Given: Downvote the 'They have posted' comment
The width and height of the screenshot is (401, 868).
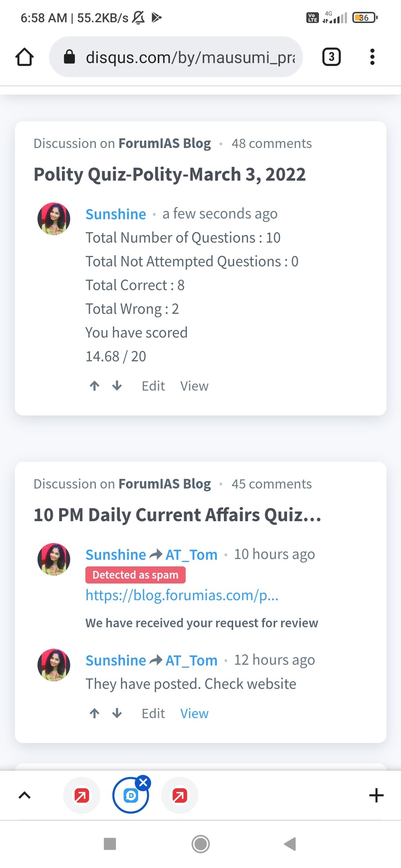Looking at the screenshot, I should (x=117, y=713).
